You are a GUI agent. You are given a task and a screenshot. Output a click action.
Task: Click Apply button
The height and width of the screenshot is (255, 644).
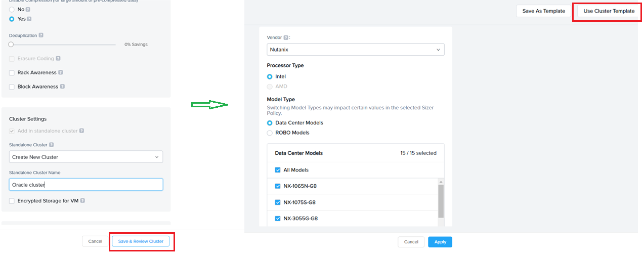pyautogui.click(x=440, y=242)
